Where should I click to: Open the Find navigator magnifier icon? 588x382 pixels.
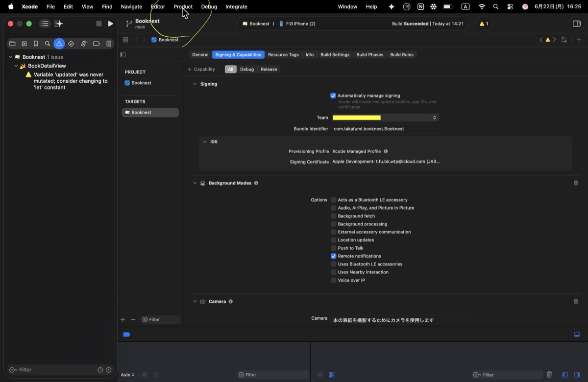click(48, 44)
